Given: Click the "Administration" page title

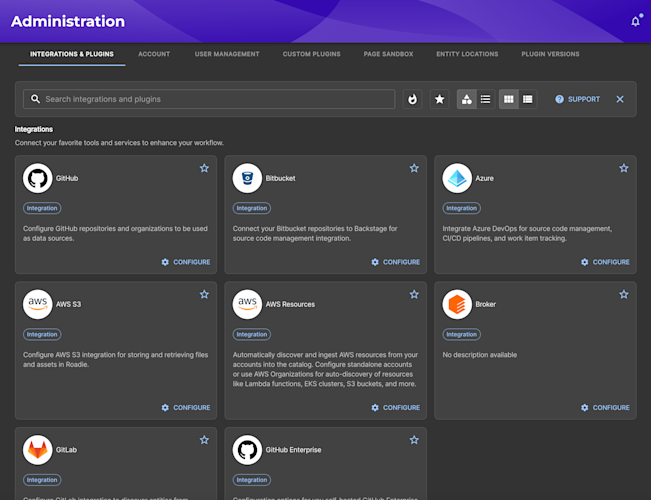Looking at the screenshot, I should point(68,21).
